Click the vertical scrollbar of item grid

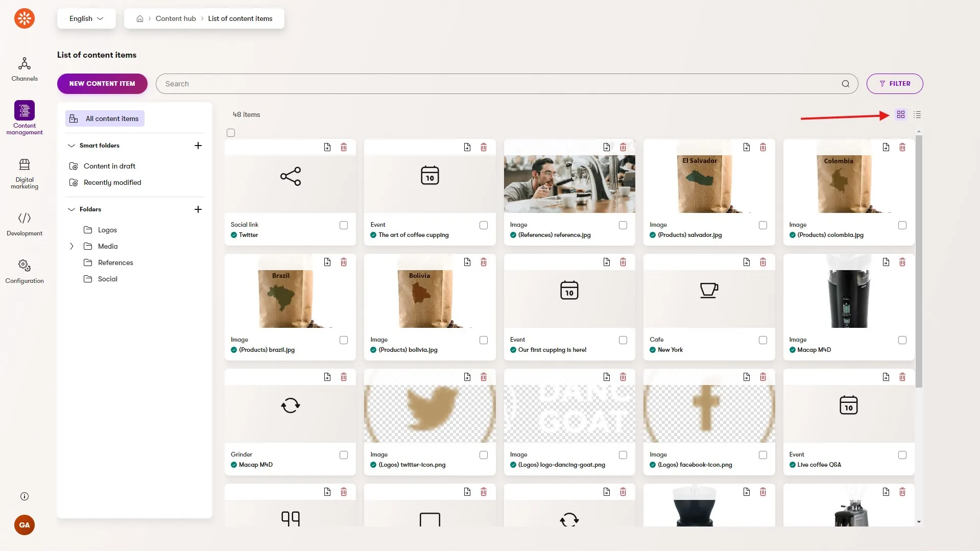click(x=919, y=260)
